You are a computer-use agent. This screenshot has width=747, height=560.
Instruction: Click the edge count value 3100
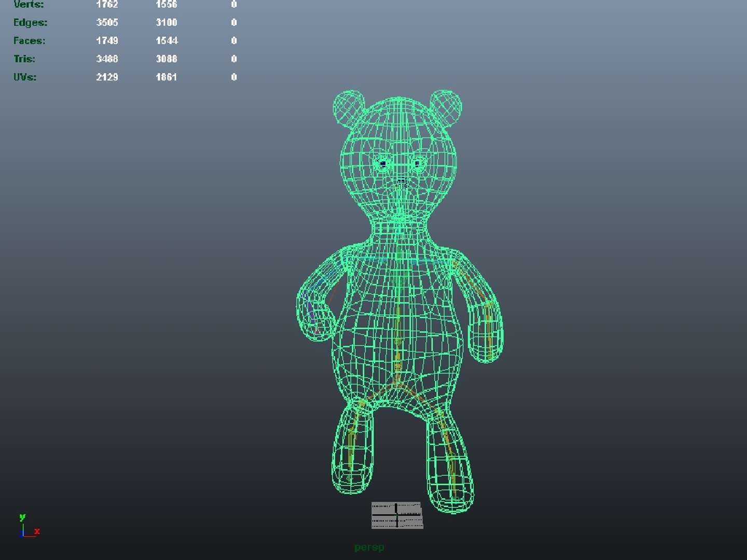[167, 22]
